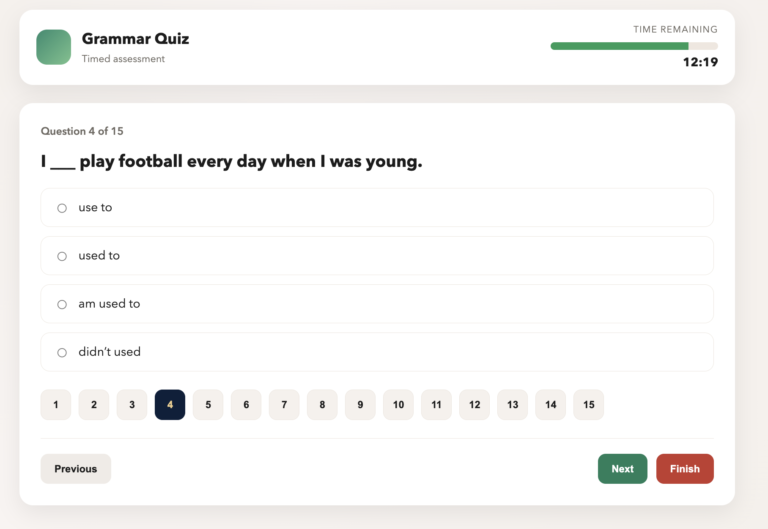Pick the 'am used to' radio button
768x529 pixels.
62,304
